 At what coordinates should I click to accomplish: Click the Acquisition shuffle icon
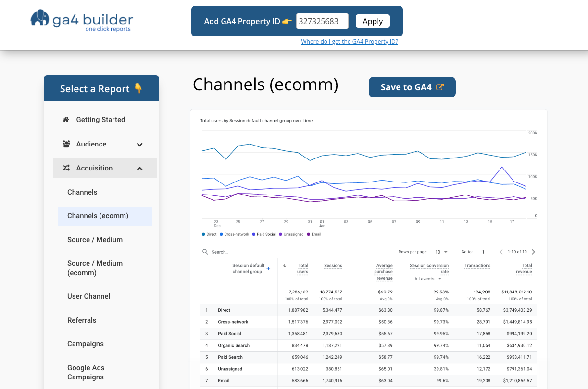[x=66, y=168]
